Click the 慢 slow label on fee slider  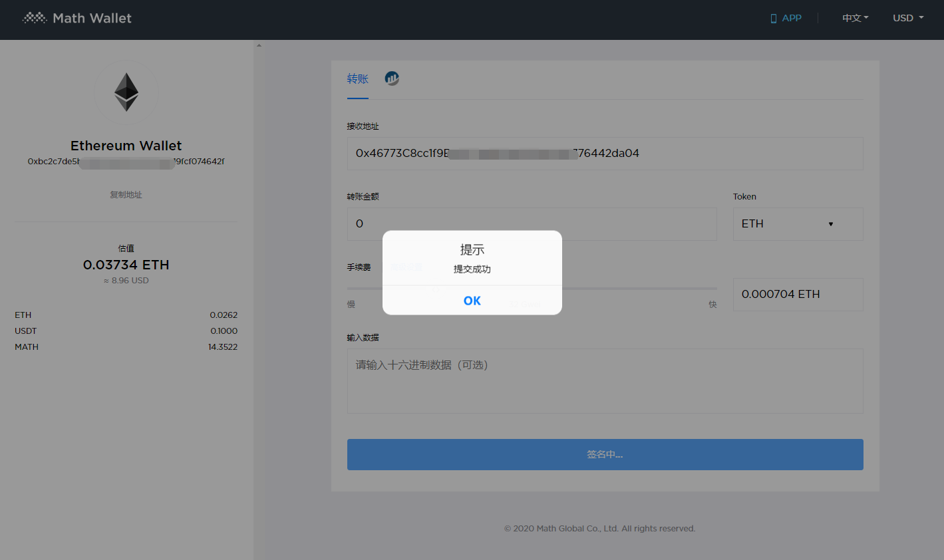tap(351, 305)
